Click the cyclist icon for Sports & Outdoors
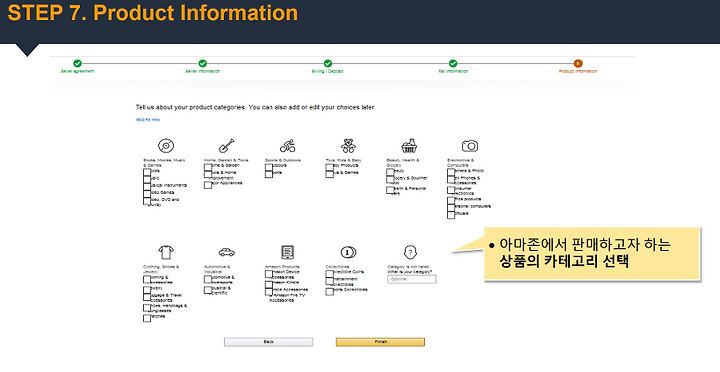 click(287, 146)
